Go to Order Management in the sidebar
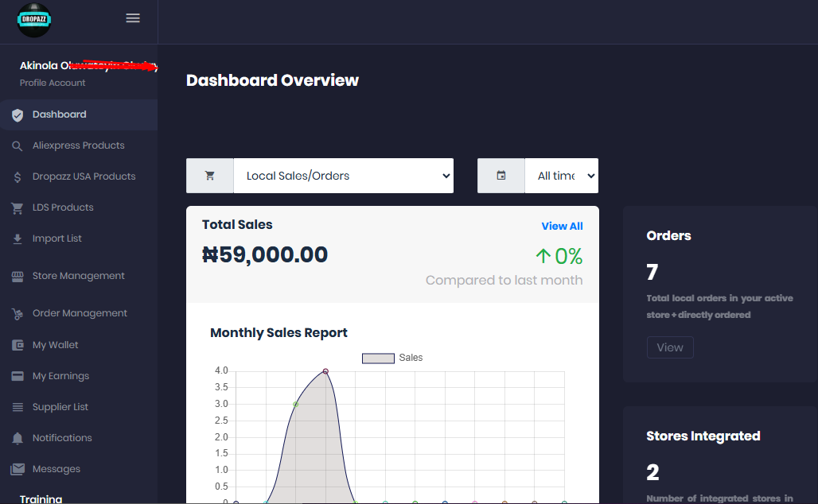Screen dimensions: 818x504 tap(80, 313)
